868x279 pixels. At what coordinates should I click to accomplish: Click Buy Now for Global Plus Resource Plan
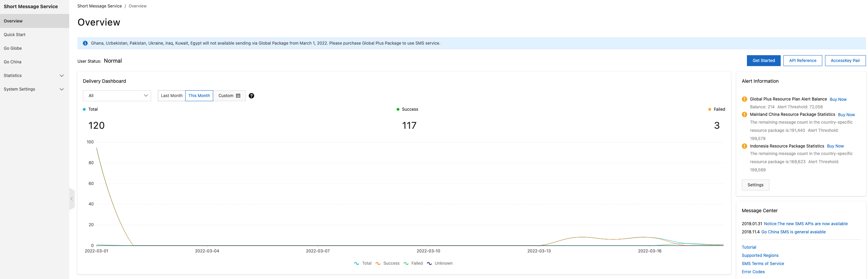coord(838,99)
